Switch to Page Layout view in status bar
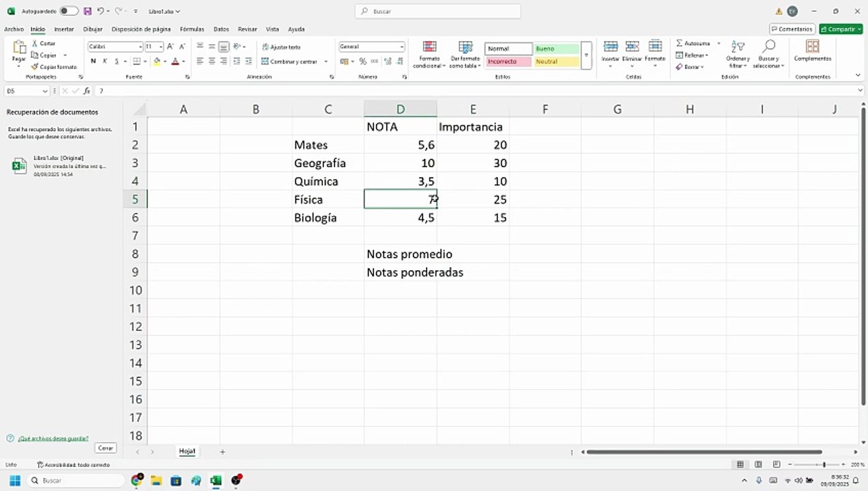The image size is (868, 491). (758, 464)
